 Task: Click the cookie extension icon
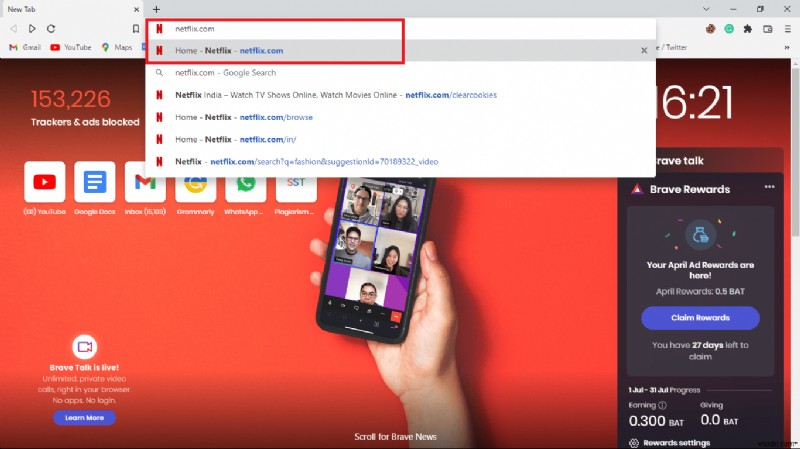pyautogui.click(x=710, y=29)
